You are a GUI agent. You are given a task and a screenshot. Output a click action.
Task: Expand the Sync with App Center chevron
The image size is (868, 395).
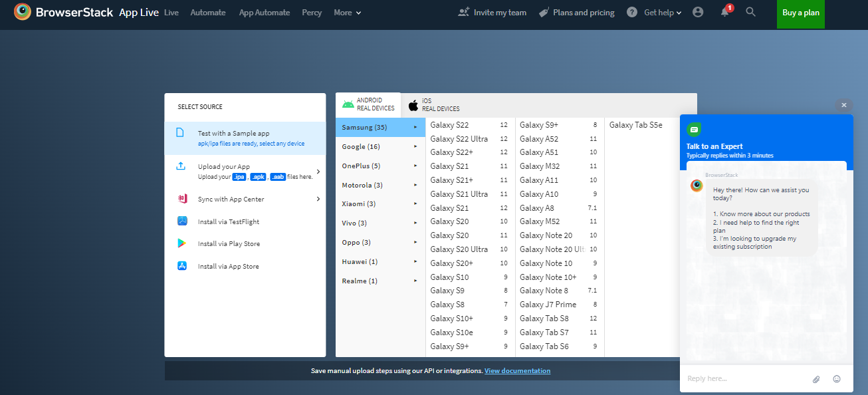click(x=318, y=199)
